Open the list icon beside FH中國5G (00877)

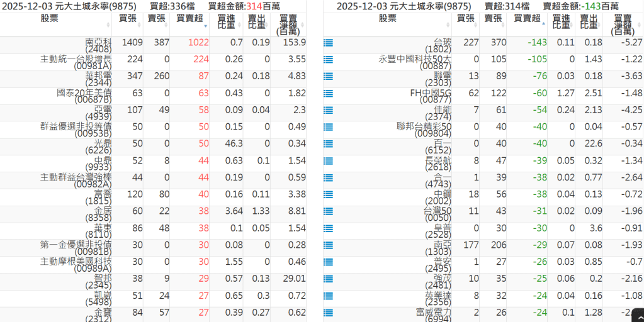[x=328, y=94]
